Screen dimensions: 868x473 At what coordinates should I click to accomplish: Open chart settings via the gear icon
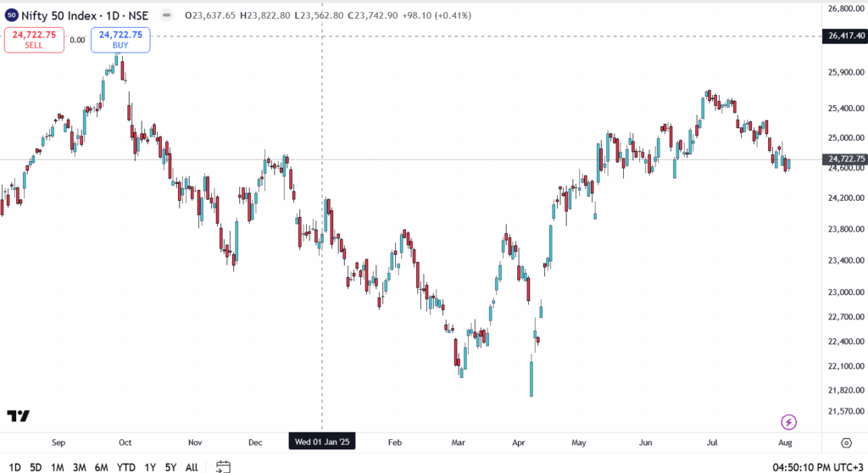point(846,442)
